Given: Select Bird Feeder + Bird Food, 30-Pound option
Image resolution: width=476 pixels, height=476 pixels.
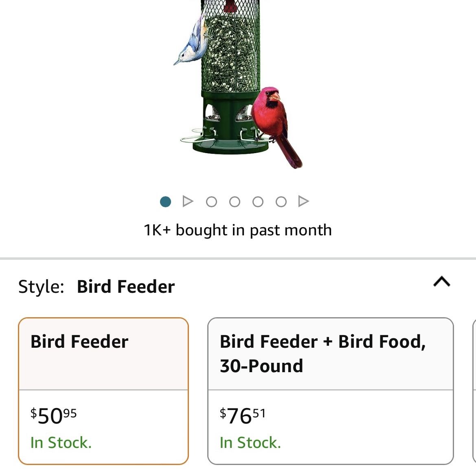Looking at the screenshot, I should (331, 391).
